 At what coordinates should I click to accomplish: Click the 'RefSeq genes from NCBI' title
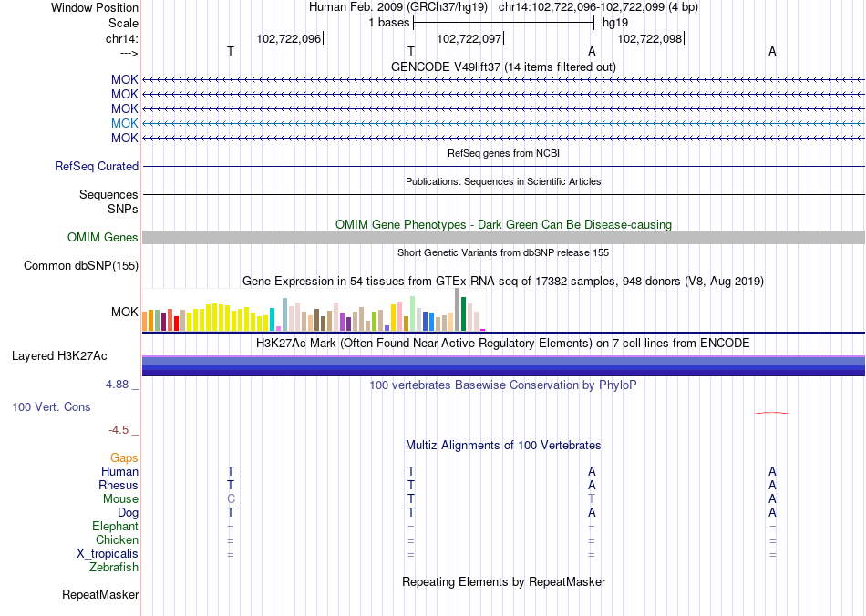tap(503, 153)
